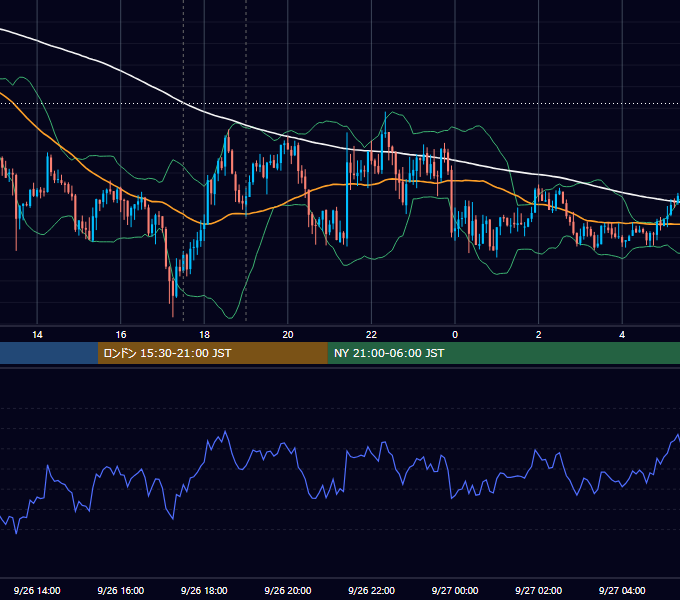Screen dimensions: 680x600
Task: Click hour label 2 on time axis
Action: 539,335
